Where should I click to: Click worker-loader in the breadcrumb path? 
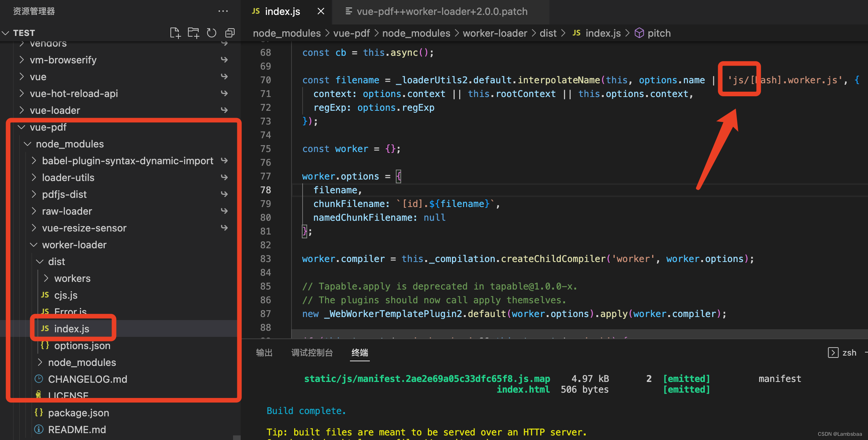coord(495,33)
